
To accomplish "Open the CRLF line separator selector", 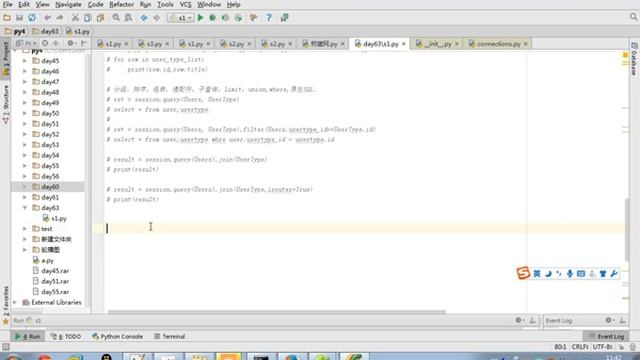I will click(x=580, y=347).
